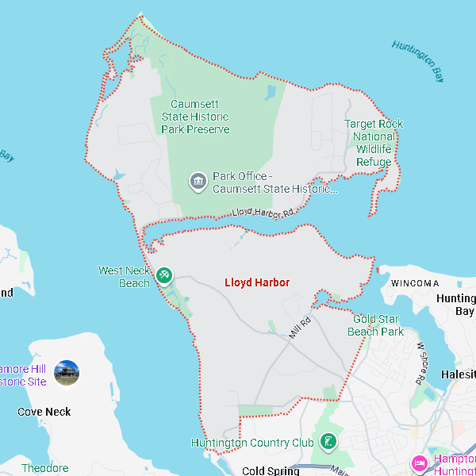Open the Sagamore Hill photo thumbnail marker
476x476 pixels.
coord(67,373)
